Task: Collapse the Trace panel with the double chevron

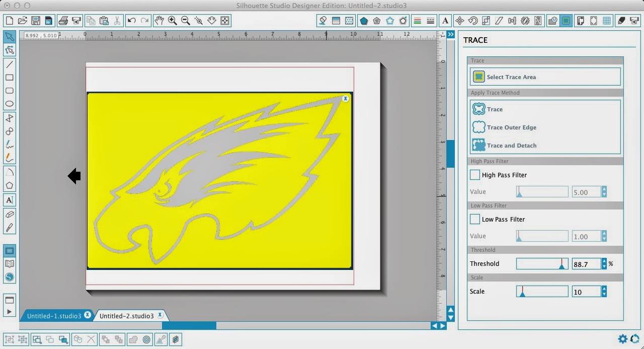Action: (450, 34)
